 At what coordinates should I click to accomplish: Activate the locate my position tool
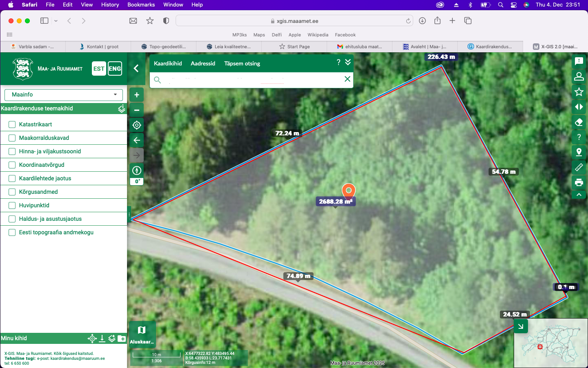137,125
